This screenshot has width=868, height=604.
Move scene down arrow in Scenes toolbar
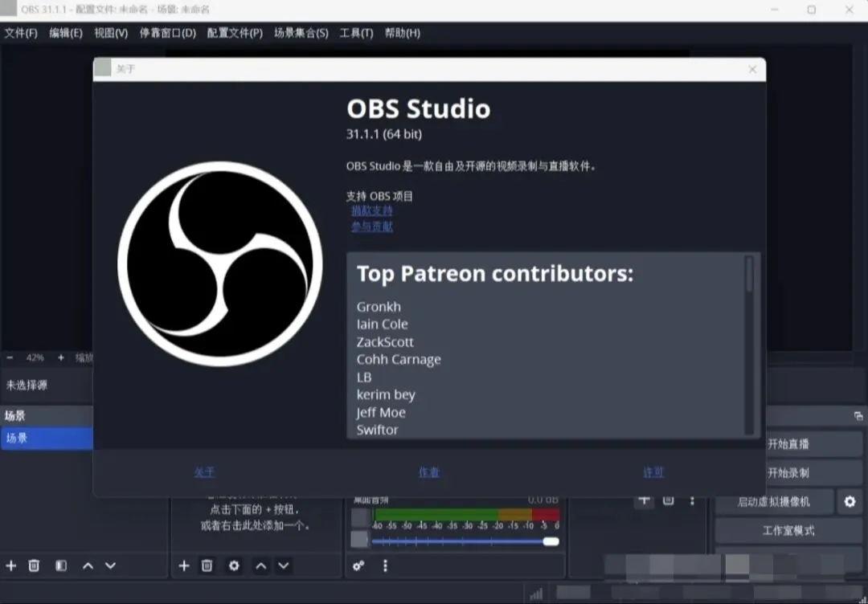[111, 565]
